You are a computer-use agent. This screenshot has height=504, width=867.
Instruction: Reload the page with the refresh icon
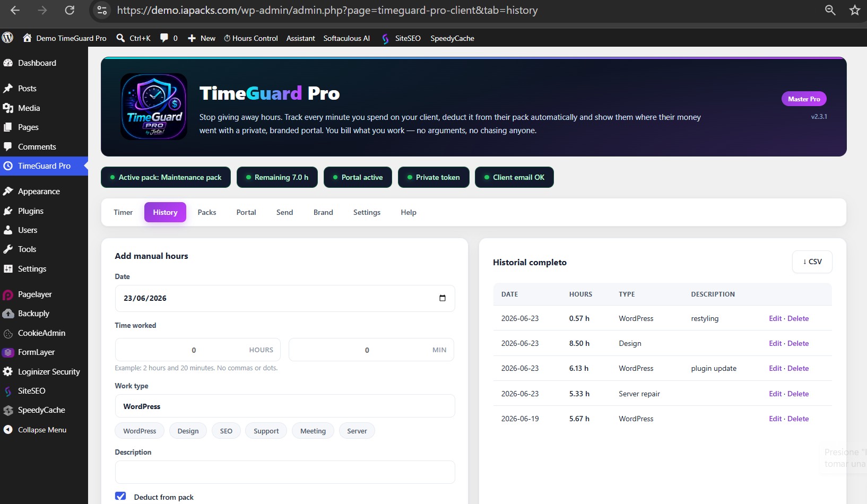click(x=70, y=10)
